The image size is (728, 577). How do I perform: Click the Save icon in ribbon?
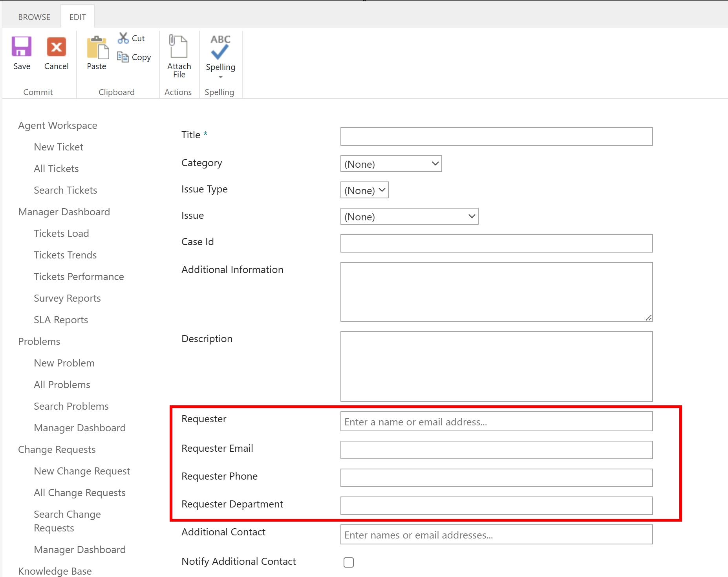point(22,47)
